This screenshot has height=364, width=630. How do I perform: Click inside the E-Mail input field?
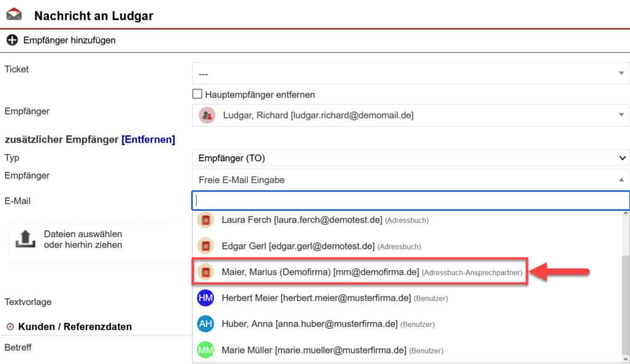(369, 200)
